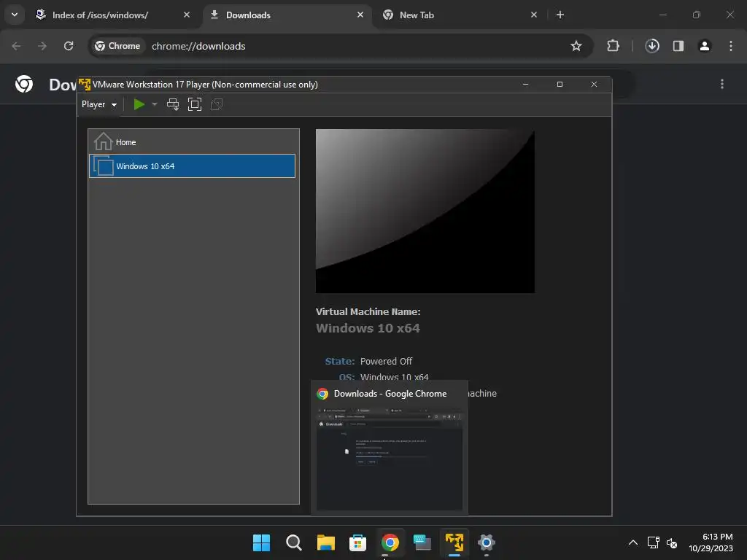This screenshot has width=747, height=560.
Task: Bookmark this page with star icon
Action: tap(576, 46)
